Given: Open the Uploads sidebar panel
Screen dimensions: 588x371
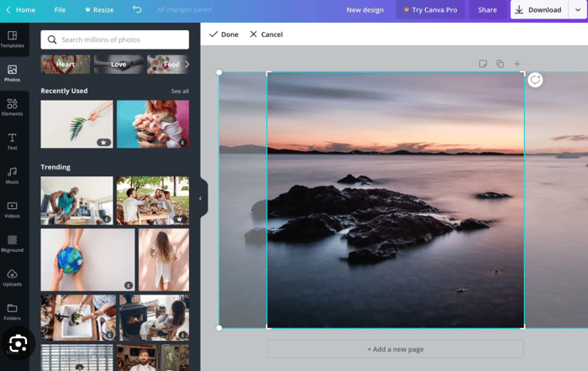Looking at the screenshot, I should (13, 278).
